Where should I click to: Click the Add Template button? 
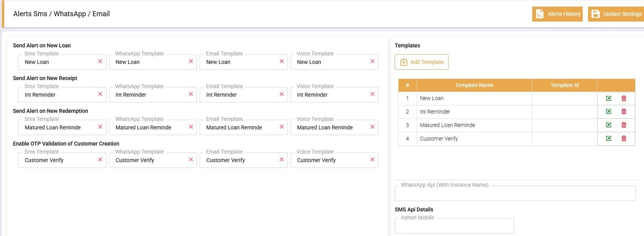click(x=421, y=62)
